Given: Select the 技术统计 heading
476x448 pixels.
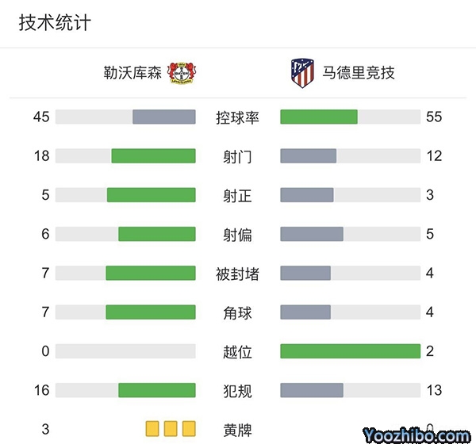Looking at the screenshot, I should (x=55, y=23).
